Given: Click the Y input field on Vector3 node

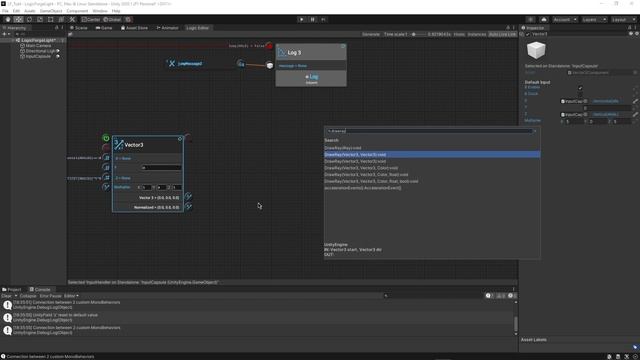Looking at the screenshot, I should pos(161,168).
